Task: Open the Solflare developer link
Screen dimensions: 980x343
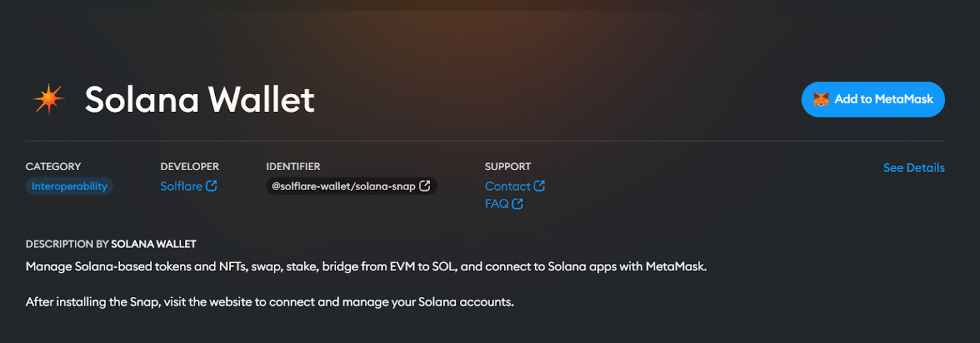Action: [x=181, y=186]
